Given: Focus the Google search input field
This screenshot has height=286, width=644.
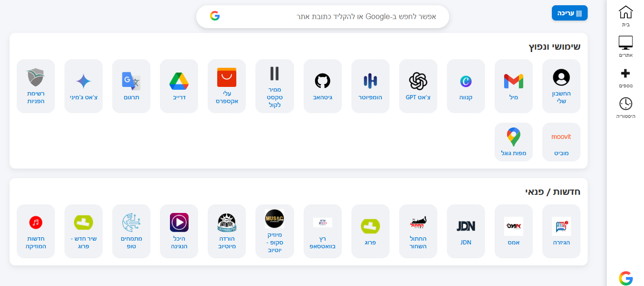Looking at the screenshot, I should click(x=323, y=17).
